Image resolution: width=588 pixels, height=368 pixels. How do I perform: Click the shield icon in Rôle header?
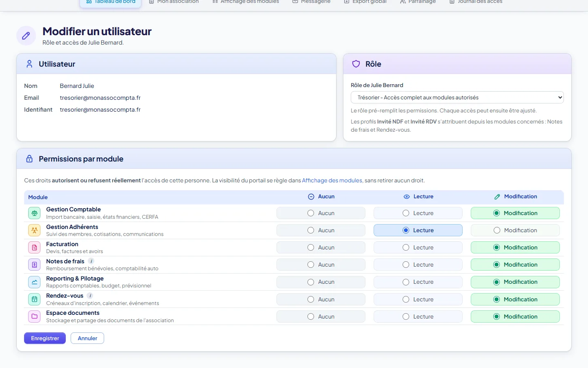[x=356, y=64]
